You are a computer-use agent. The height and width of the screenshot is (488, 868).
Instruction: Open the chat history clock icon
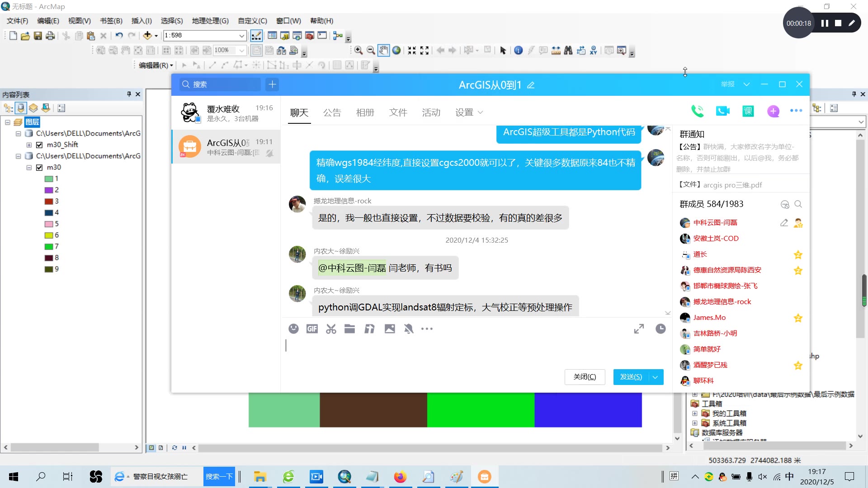[660, 329]
